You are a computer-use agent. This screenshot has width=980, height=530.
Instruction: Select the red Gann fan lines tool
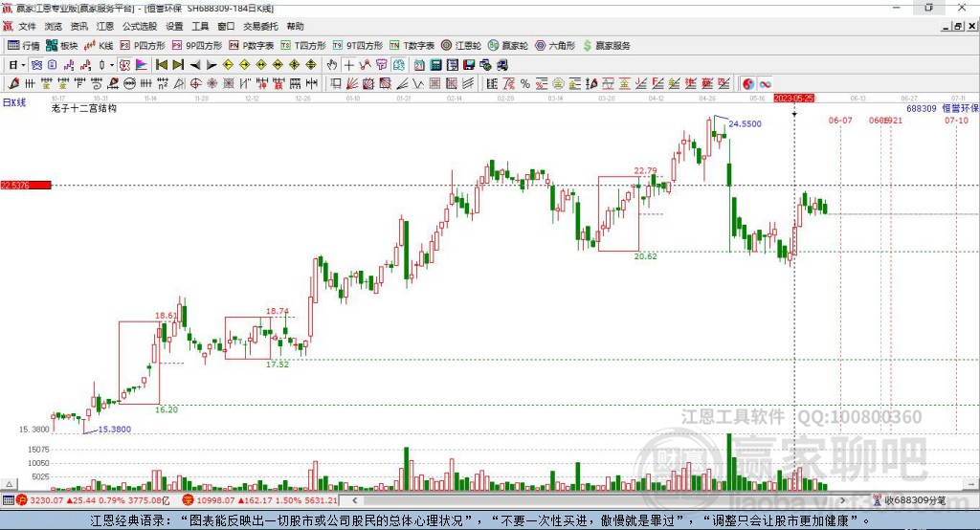[x=352, y=83]
